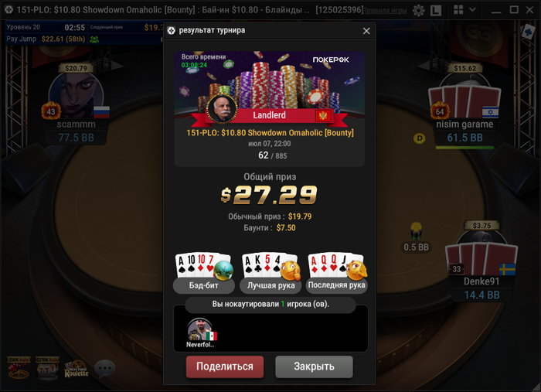The image size is (541, 392).
Task: Open the $50K Daily promo icon
Action: 19,369
